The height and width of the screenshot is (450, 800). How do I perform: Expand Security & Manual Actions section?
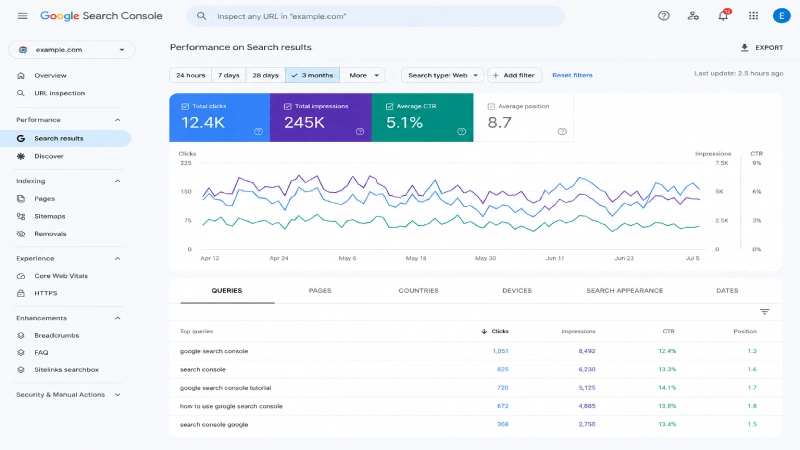tap(117, 395)
